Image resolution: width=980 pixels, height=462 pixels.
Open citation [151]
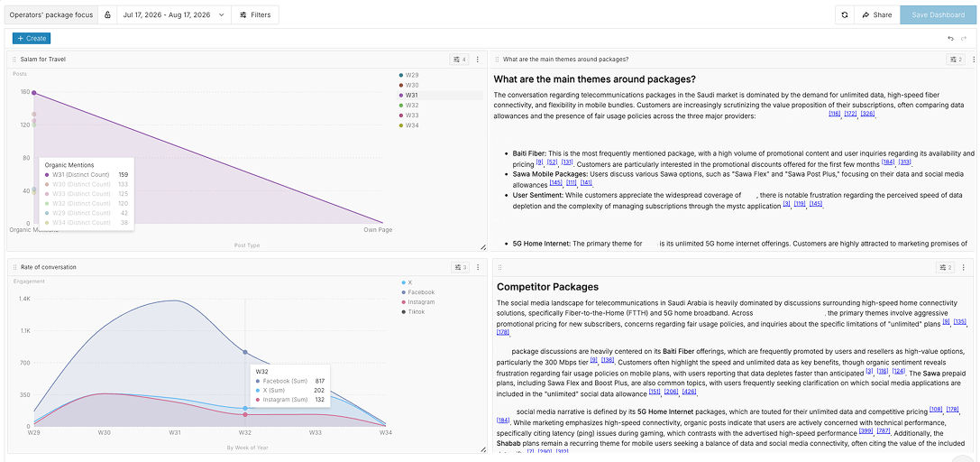655,392
